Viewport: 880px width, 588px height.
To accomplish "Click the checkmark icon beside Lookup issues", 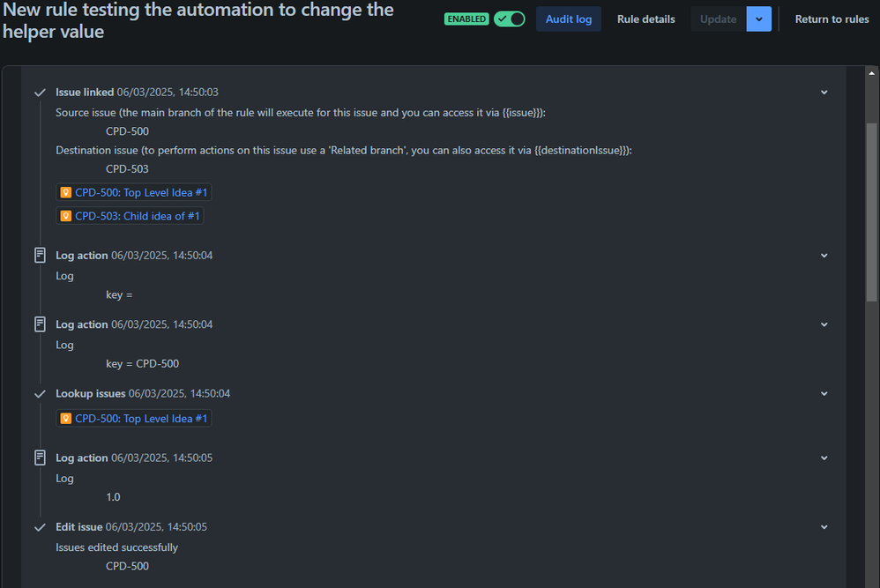I will tap(40, 393).
